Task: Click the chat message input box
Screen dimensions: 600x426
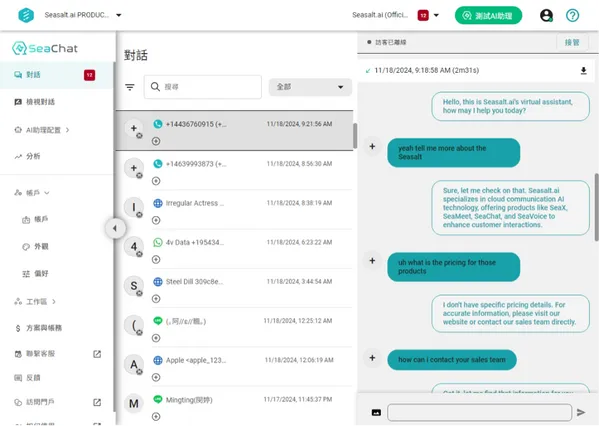Action: [x=479, y=412]
